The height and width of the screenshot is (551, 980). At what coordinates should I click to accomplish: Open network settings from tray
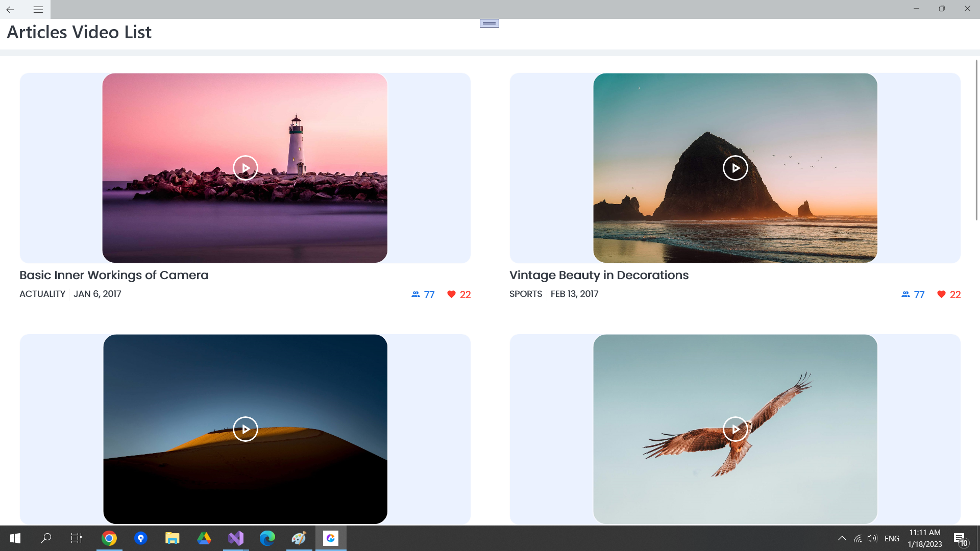pos(858,538)
